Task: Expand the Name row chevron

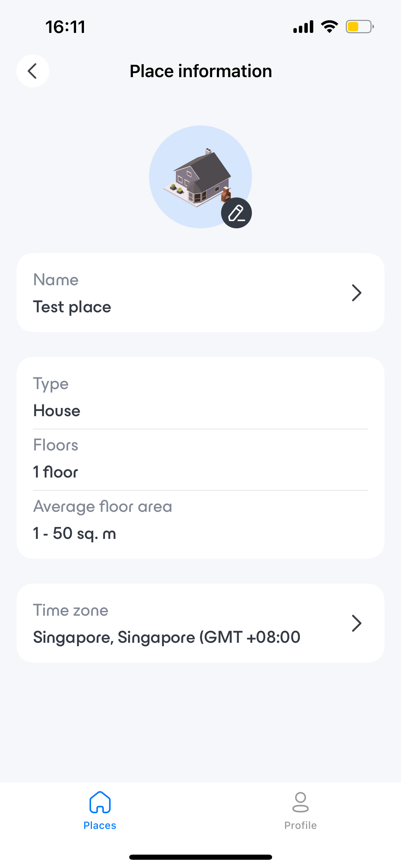Action: tap(357, 293)
